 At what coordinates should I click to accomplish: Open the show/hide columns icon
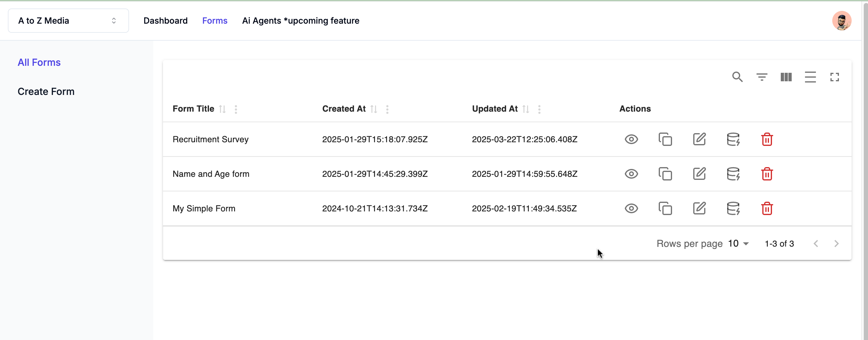(x=786, y=77)
